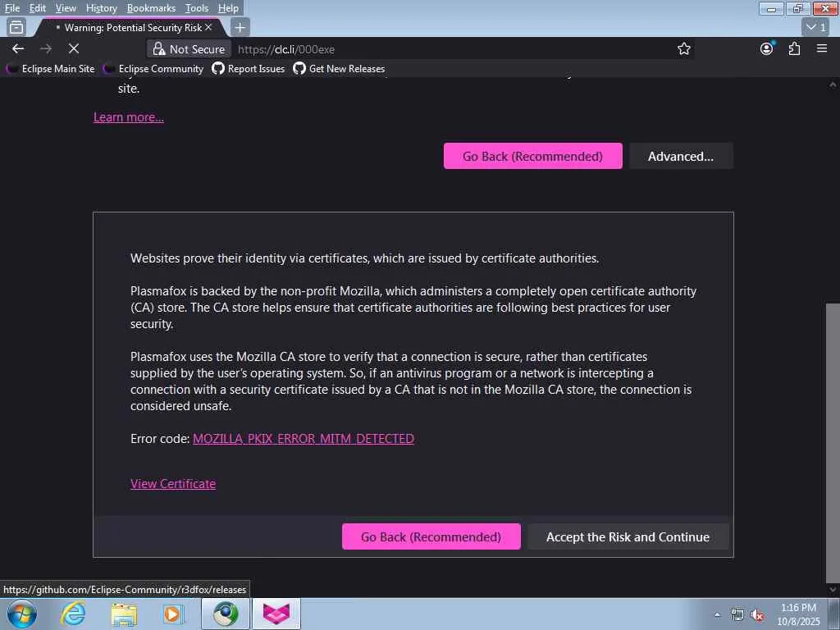Open the taskbar clock showing 1:16 PM
Screen dimensions: 840x630
coord(798,614)
